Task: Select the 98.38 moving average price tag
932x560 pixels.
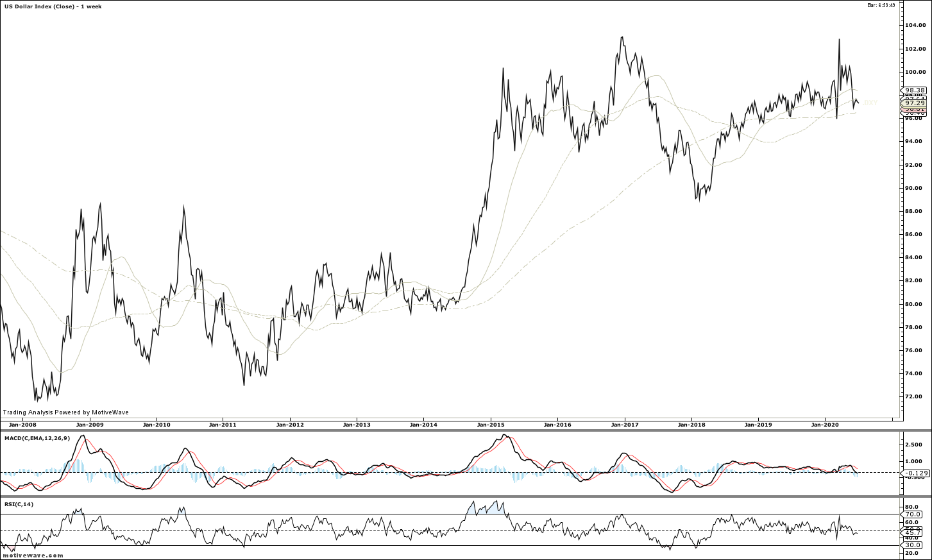Action: (914, 90)
